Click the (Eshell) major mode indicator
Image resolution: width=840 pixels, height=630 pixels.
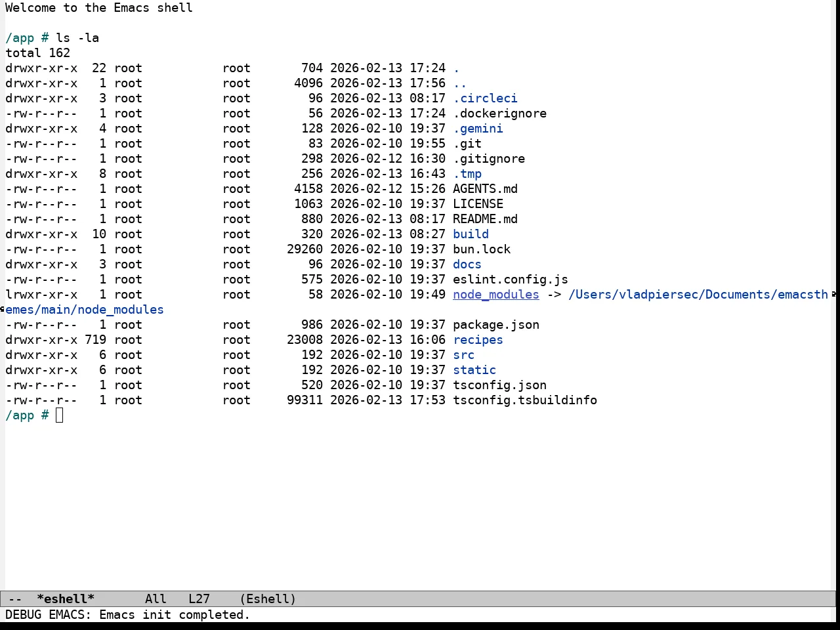point(268,599)
